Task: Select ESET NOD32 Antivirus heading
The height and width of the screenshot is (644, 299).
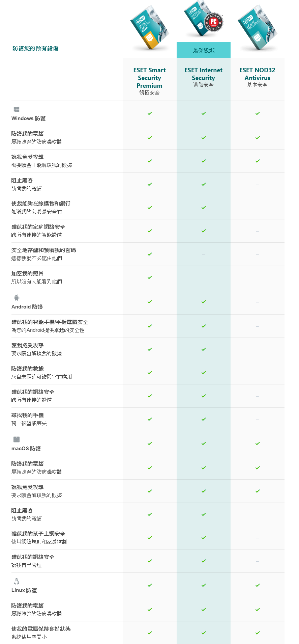Action: (258, 74)
